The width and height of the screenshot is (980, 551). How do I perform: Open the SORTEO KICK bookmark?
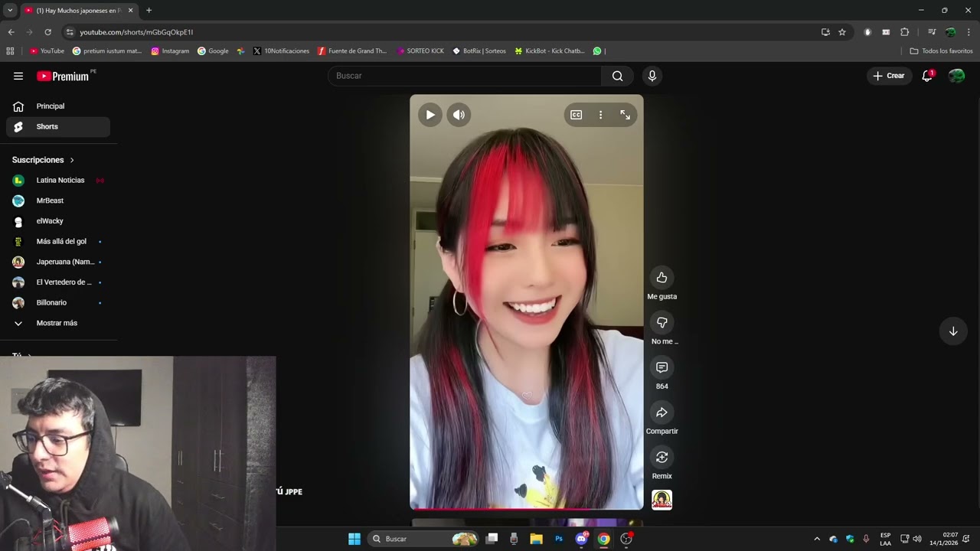(420, 51)
